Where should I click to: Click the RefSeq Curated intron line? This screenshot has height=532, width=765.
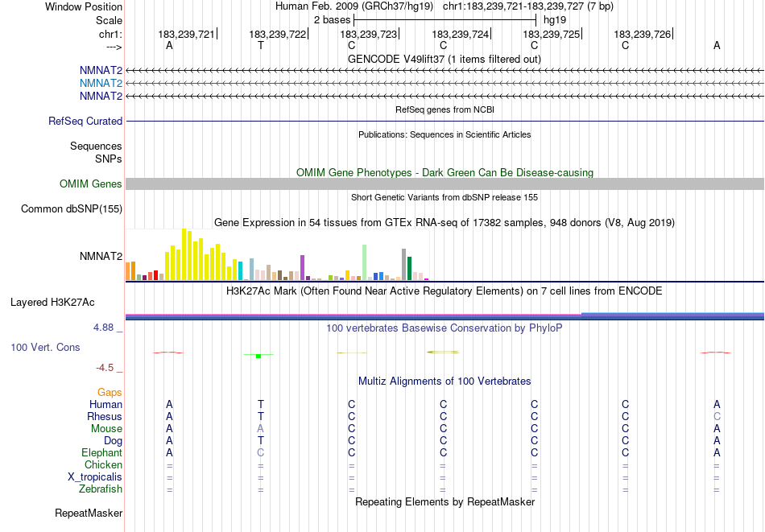(445, 121)
